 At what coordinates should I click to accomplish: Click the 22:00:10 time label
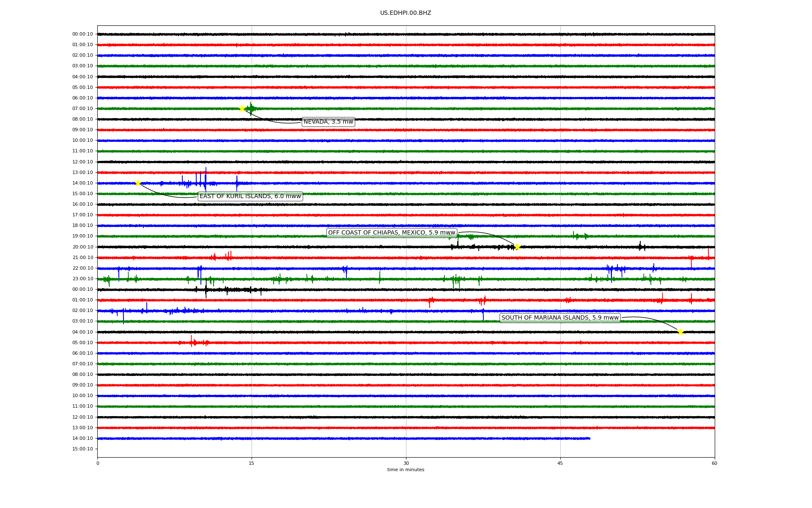[82, 268]
